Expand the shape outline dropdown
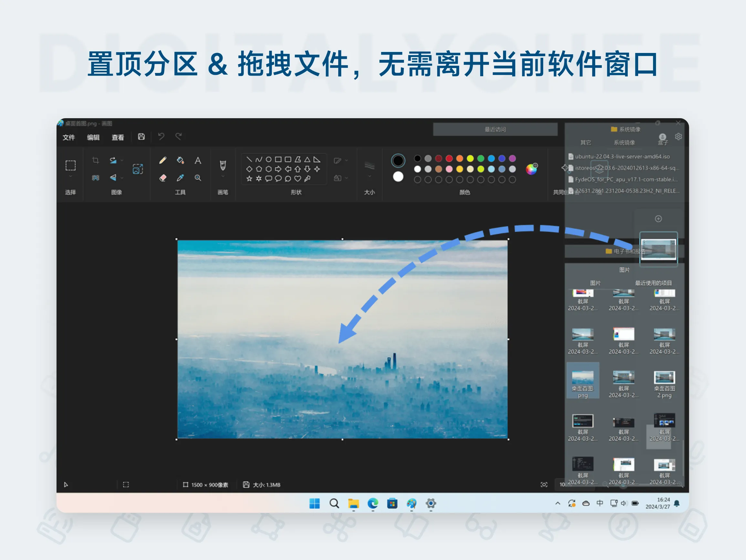 [x=346, y=160]
